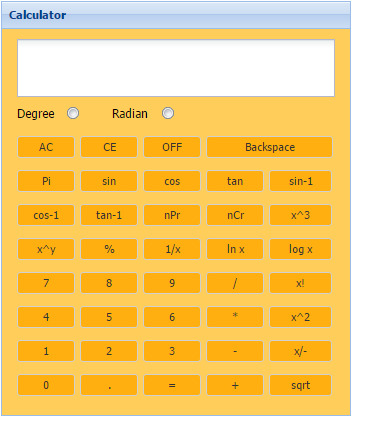The image size is (374, 432).
Task: Square the value with x^2 button
Action: point(301,317)
